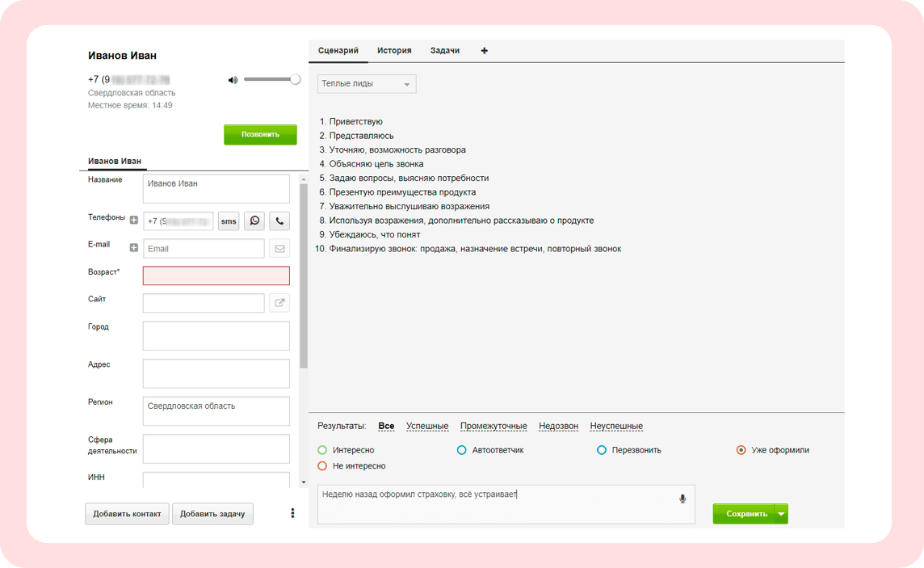The height and width of the screenshot is (568, 924).
Task: Expand the Сохранить button dropdown arrow
Action: (x=781, y=514)
